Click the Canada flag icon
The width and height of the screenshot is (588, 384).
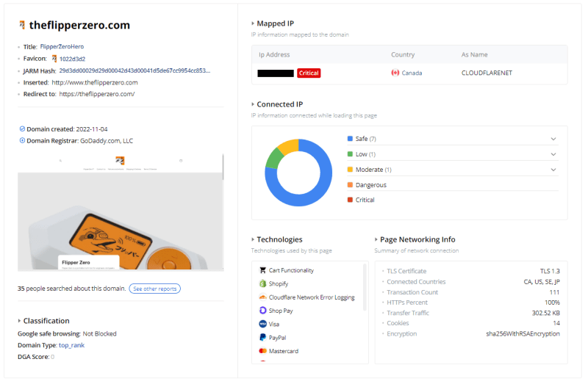coord(395,73)
